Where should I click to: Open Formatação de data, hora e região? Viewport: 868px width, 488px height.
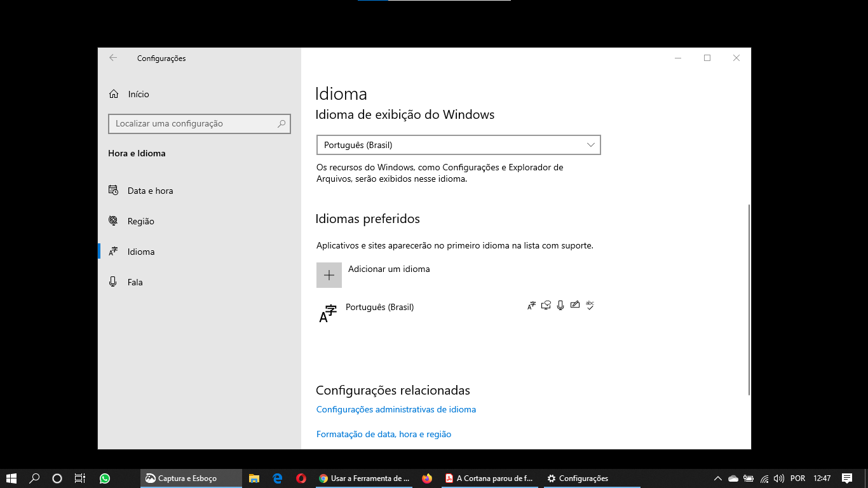coord(384,434)
